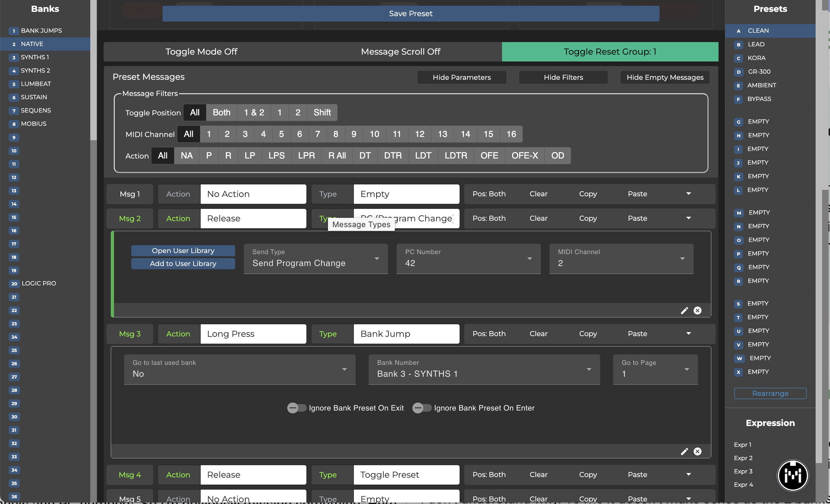Click Open User Library button
Screen dimensions: 830x504
pyautogui.click(x=183, y=251)
